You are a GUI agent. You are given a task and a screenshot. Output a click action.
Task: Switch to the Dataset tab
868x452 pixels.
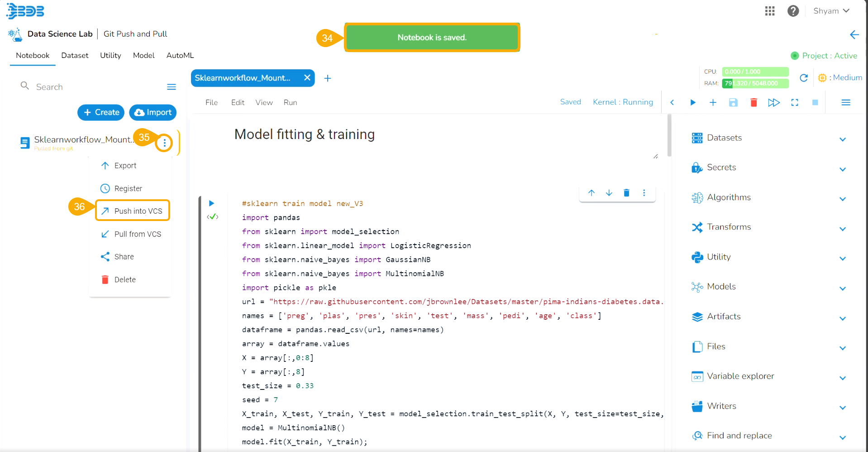pos(75,56)
